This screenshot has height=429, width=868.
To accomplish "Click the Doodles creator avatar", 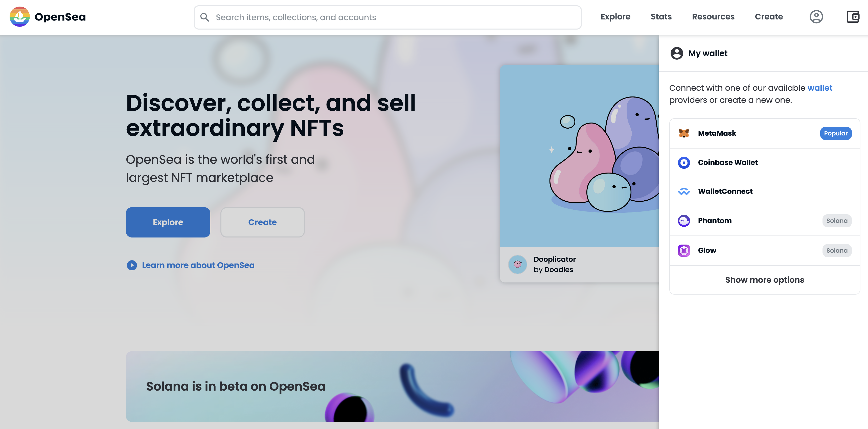I will pos(518,265).
